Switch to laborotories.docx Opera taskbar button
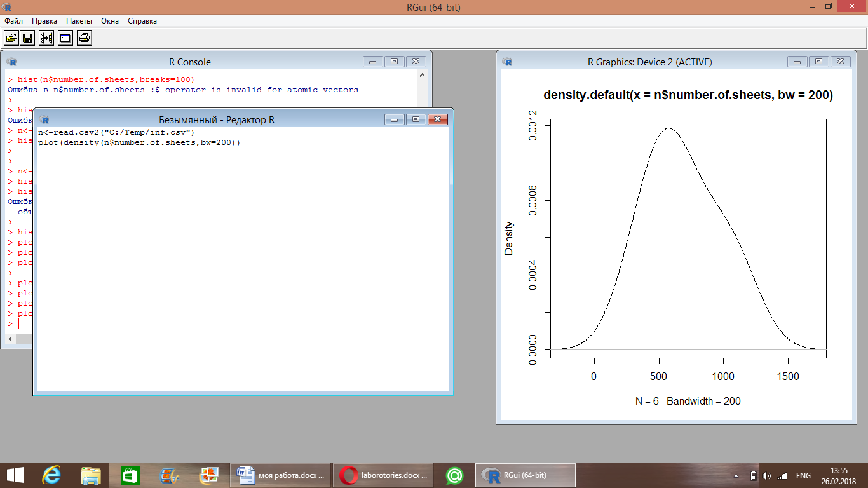 [383, 475]
